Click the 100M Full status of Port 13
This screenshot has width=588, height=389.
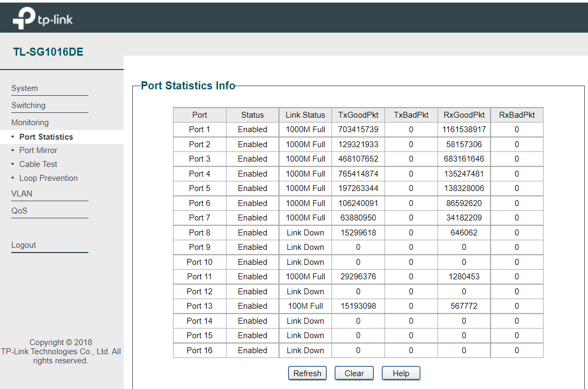pos(305,306)
